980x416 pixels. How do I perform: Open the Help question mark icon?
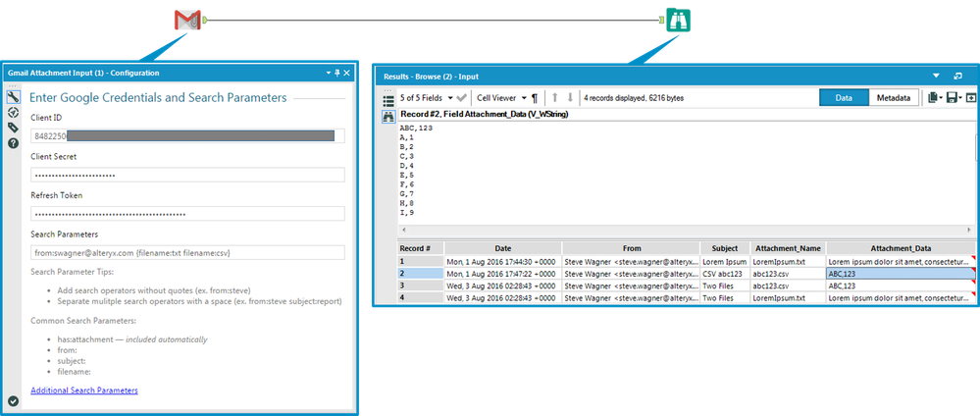[x=13, y=143]
